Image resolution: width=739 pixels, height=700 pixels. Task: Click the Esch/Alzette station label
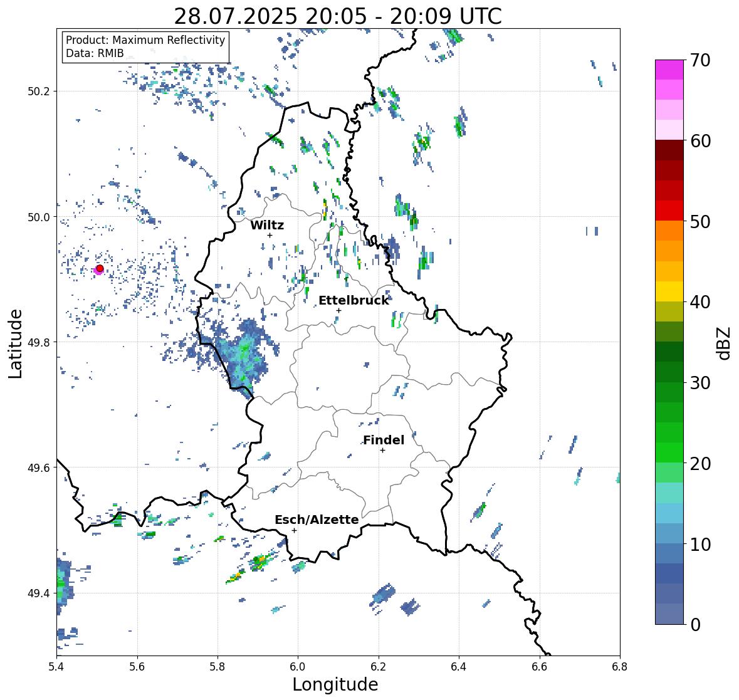pos(317,520)
